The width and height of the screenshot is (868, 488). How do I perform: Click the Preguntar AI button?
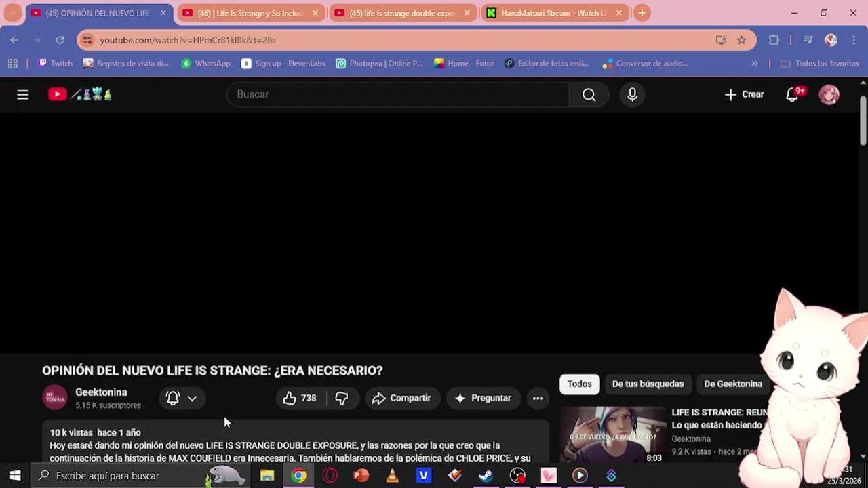483,398
